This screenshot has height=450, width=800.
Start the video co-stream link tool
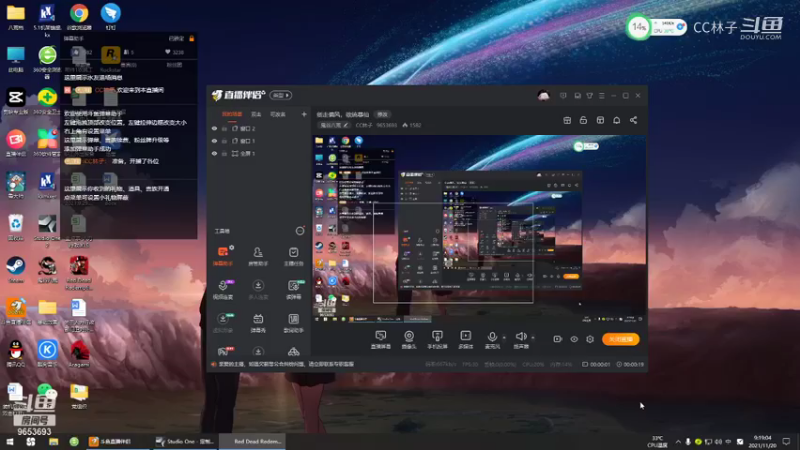222,289
